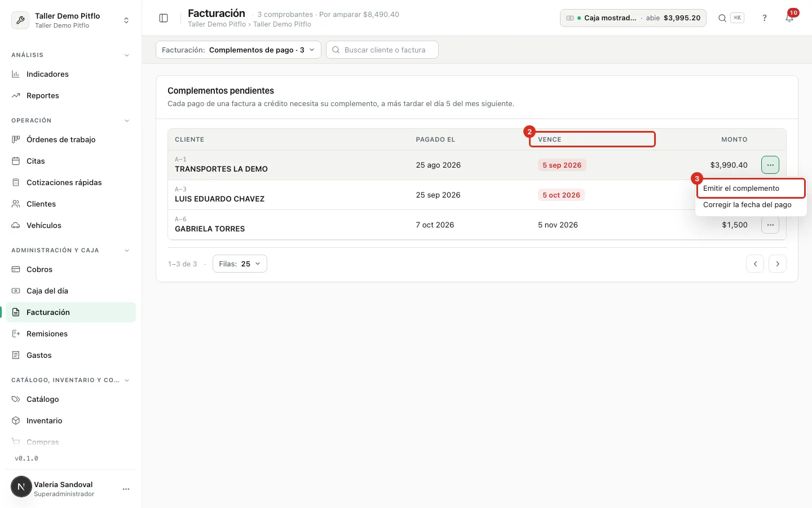Open Valeria Sandoval user options menu
Screen dimensions: 812x508
click(126, 489)
